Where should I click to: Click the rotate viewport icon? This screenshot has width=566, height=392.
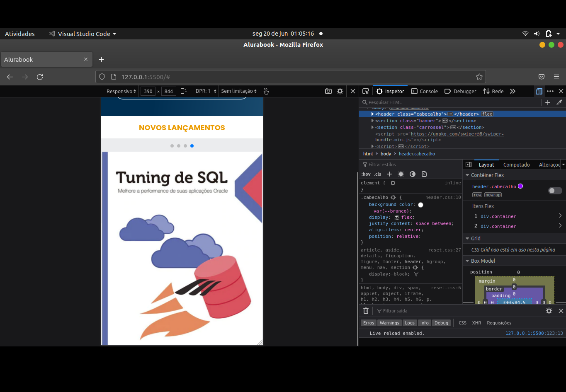(184, 91)
